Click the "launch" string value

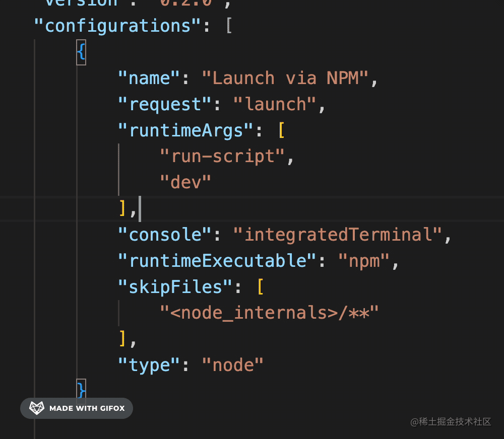(x=274, y=104)
